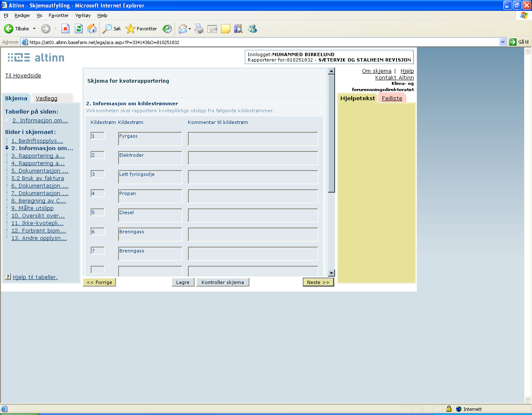Open the Tilbake history dropdown arrow

34,29
